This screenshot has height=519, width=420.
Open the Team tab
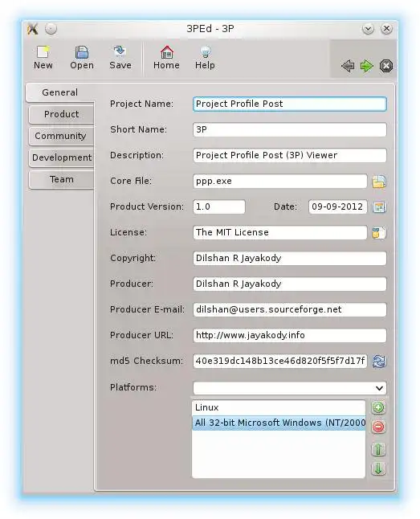[62, 179]
